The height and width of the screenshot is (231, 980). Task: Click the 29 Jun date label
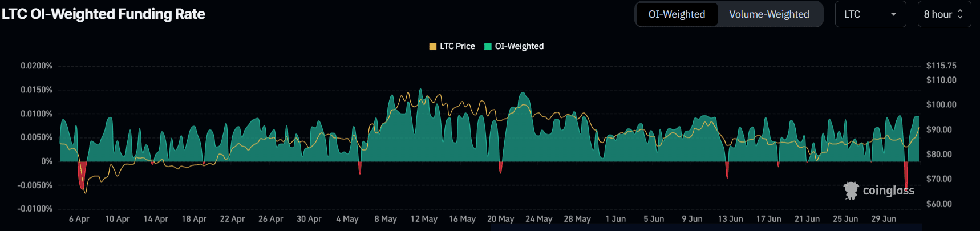click(x=884, y=219)
